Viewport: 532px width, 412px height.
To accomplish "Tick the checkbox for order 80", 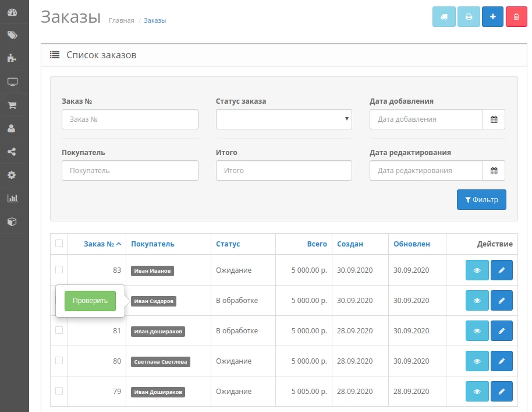I will point(59,360).
